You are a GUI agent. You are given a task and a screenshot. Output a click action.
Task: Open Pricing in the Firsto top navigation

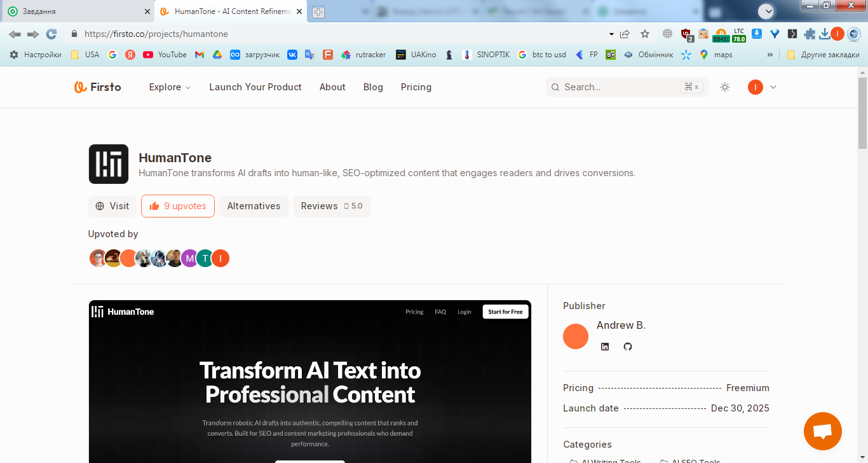pos(416,87)
